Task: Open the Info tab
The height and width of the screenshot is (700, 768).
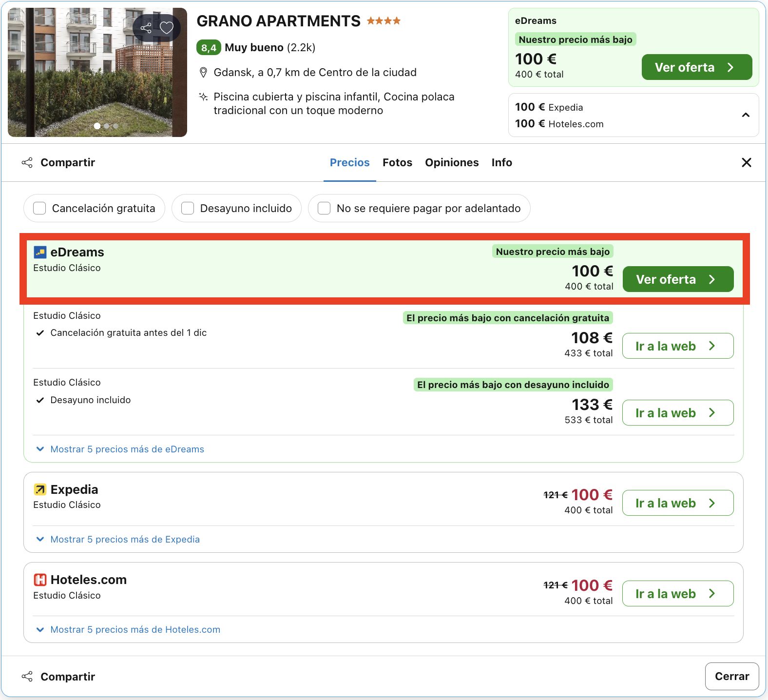Action: click(x=502, y=163)
